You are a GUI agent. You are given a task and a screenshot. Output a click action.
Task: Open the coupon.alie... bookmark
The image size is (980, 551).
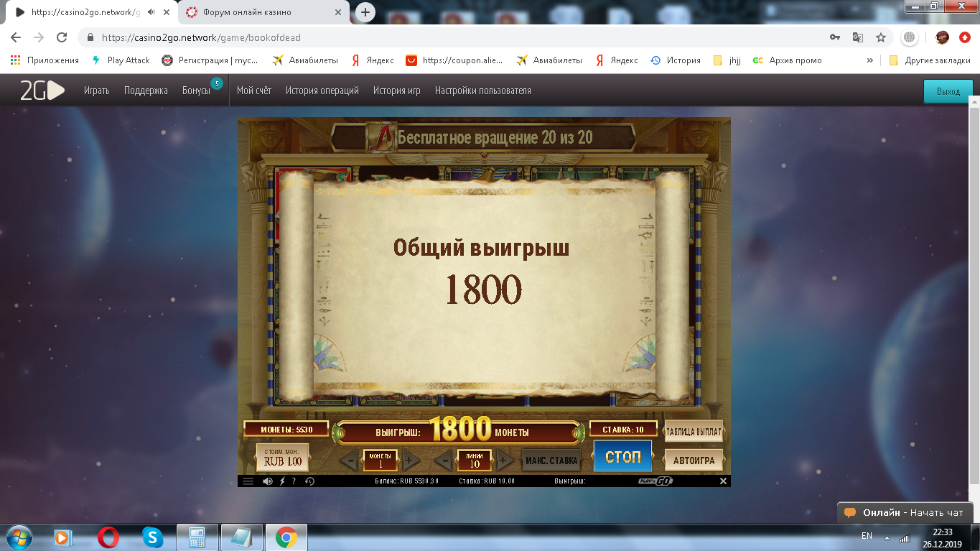454,60
